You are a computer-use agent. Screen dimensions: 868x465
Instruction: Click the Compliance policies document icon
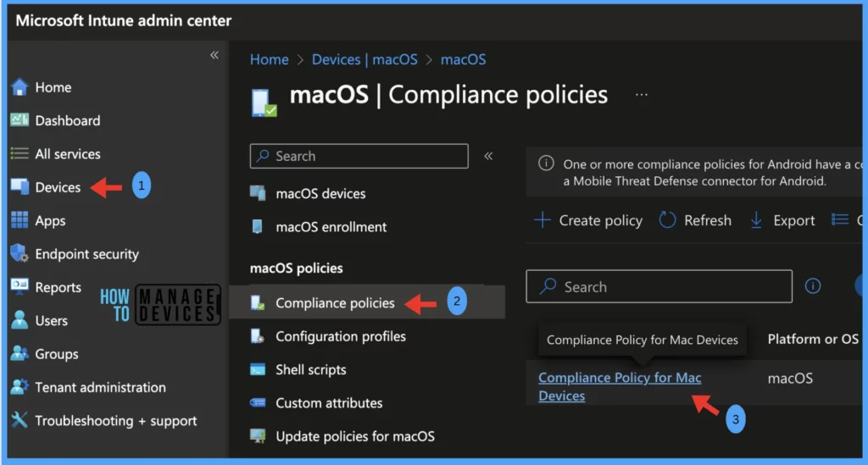coord(258,302)
